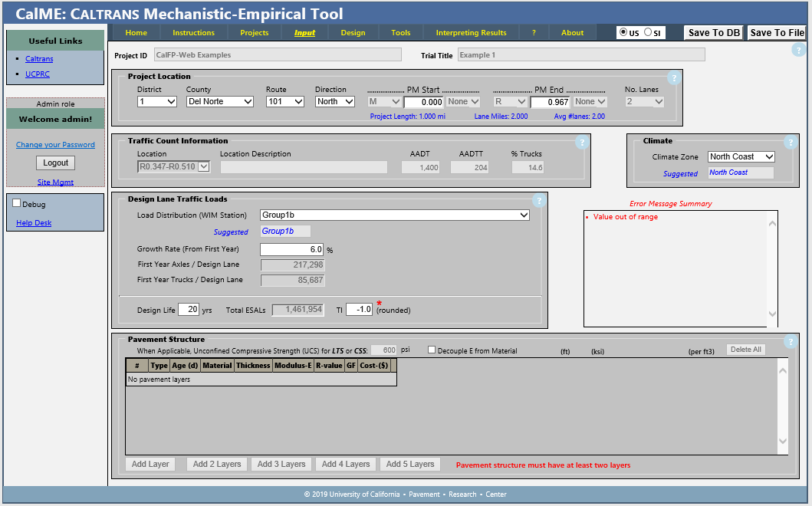Select the SI units radio button
The width and height of the screenshot is (812, 506).
click(648, 32)
